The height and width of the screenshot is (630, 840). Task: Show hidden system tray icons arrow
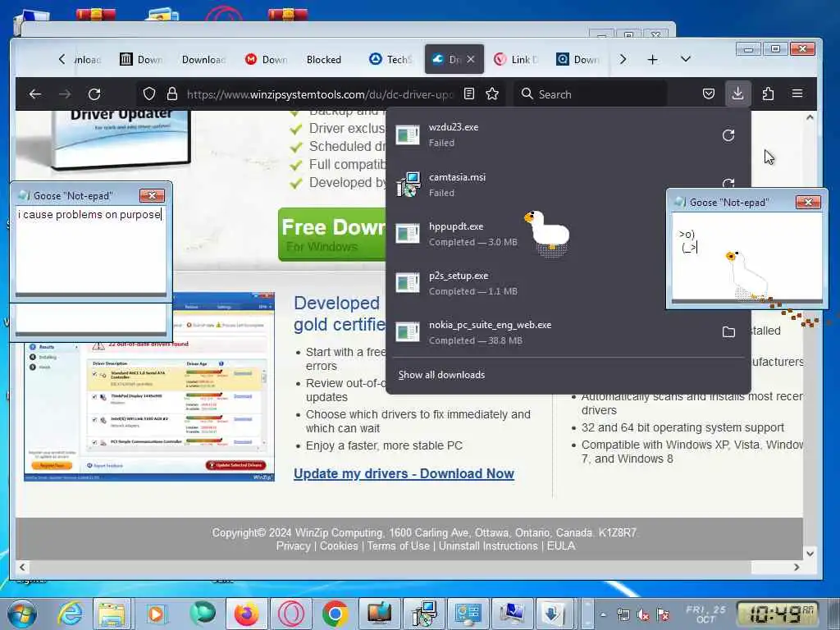(603, 615)
